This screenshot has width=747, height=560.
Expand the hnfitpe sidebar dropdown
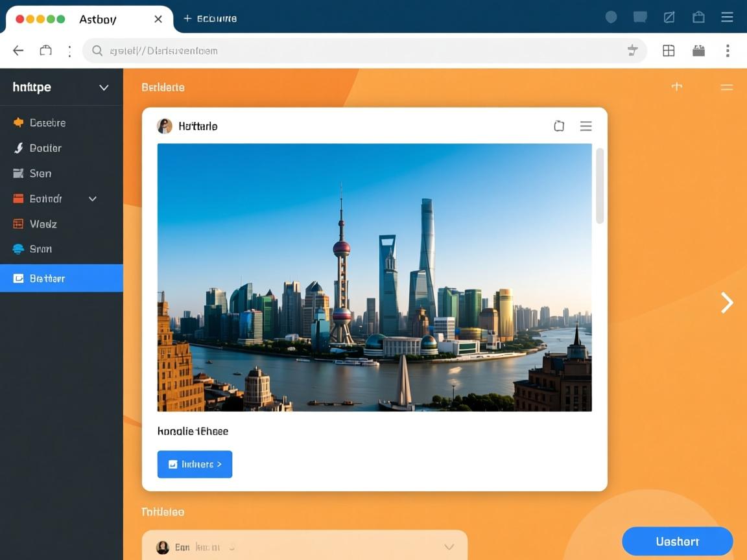tap(104, 87)
